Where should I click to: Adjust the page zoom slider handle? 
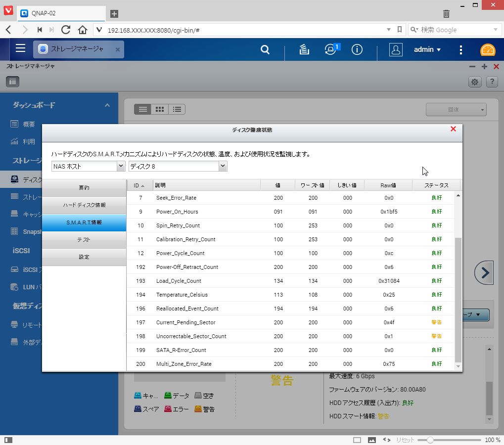click(430, 440)
